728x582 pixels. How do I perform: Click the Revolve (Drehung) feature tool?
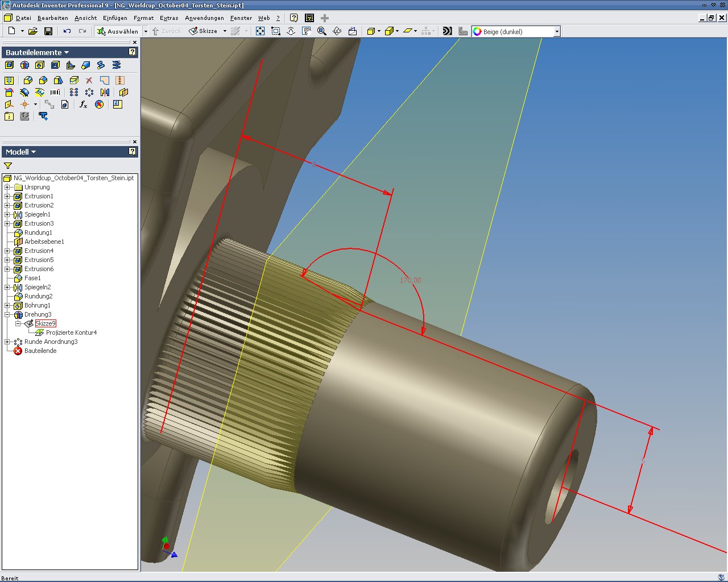(x=24, y=65)
